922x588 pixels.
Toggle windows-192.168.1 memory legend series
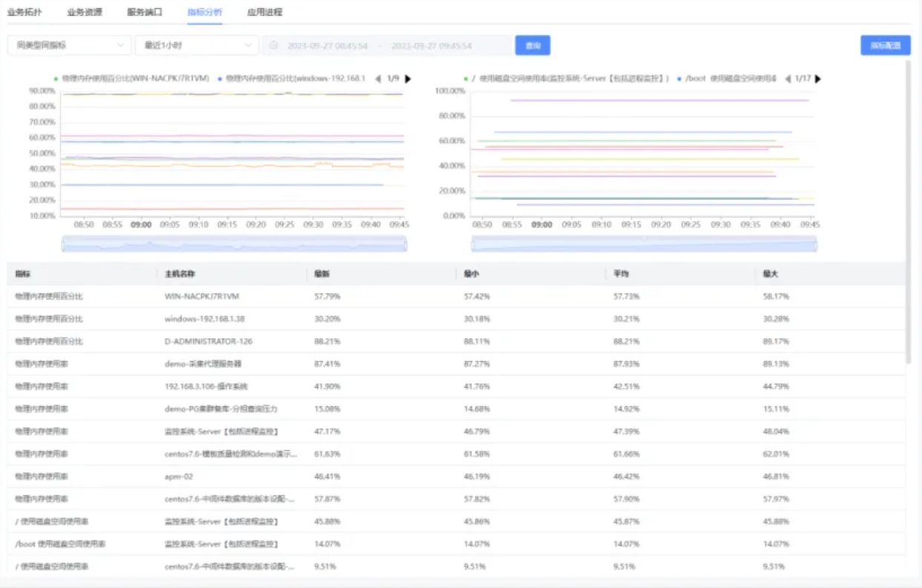pos(295,79)
